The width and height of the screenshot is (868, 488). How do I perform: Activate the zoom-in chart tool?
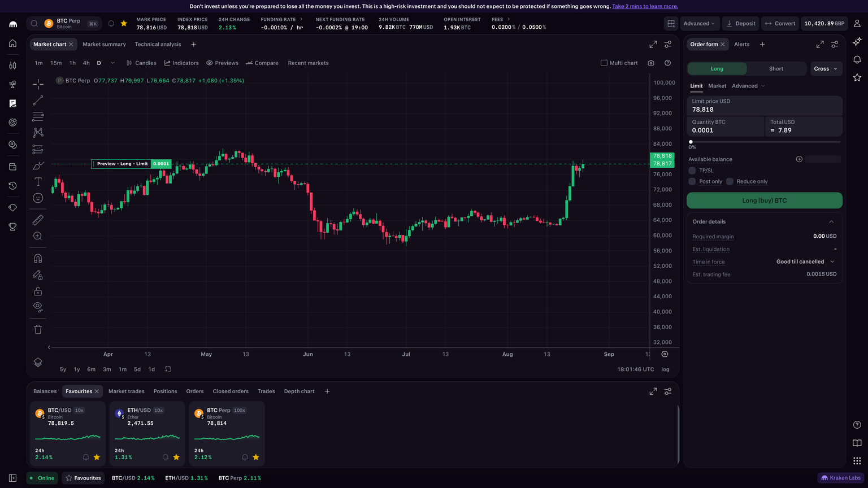38,236
